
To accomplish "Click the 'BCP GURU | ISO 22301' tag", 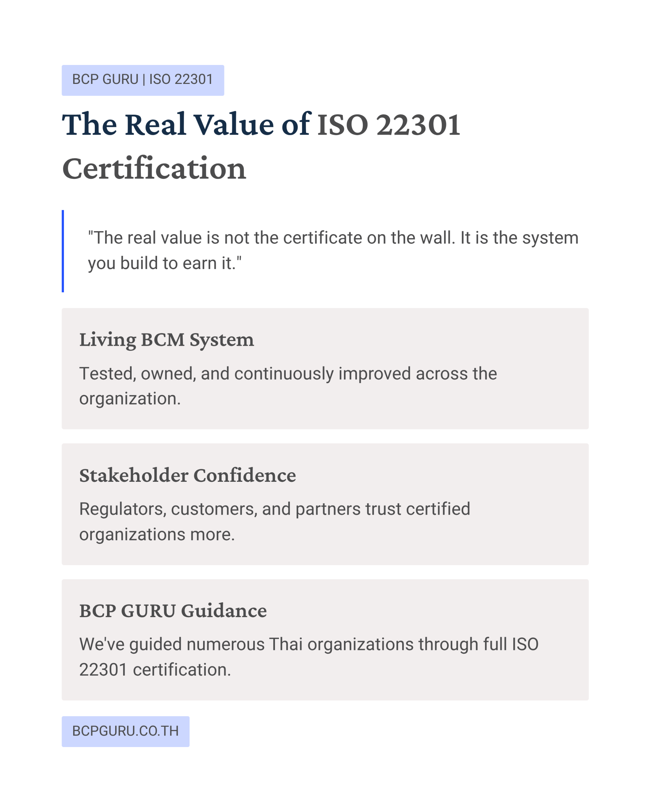I will [x=143, y=80].
